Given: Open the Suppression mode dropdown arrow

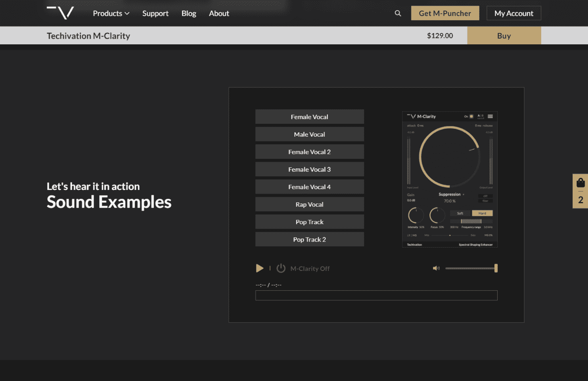Looking at the screenshot, I should (463, 195).
